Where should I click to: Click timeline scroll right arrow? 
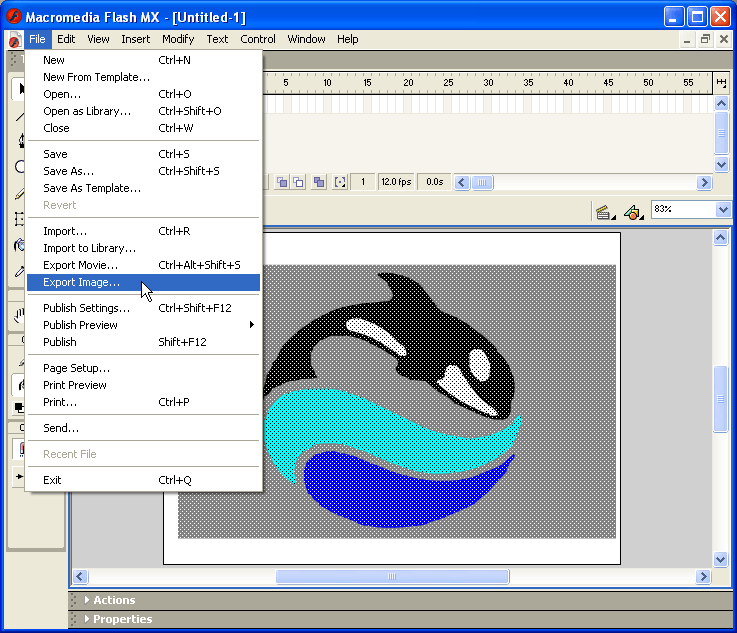[x=704, y=182]
